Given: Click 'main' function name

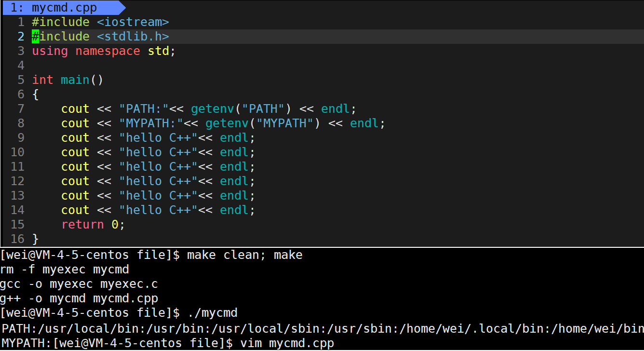Looking at the screenshot, I should [75, 80].
